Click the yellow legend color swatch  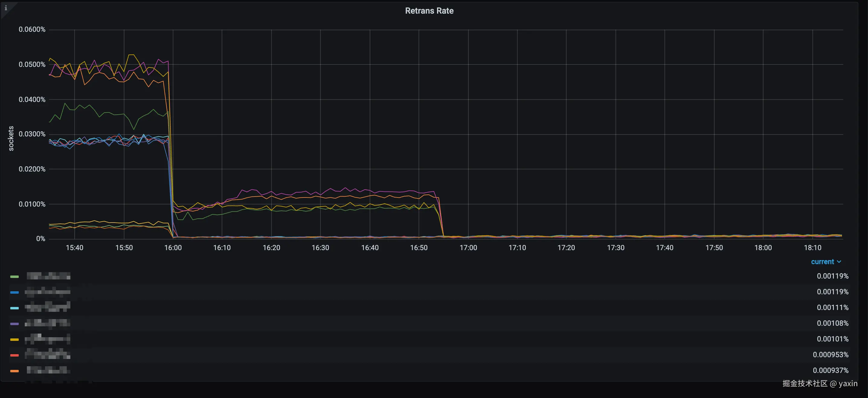pyautogui.click(x=14, y=339)
